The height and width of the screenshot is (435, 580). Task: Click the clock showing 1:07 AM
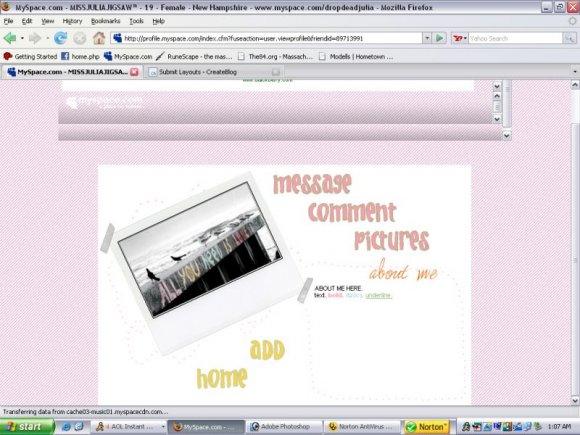(559, 426)
